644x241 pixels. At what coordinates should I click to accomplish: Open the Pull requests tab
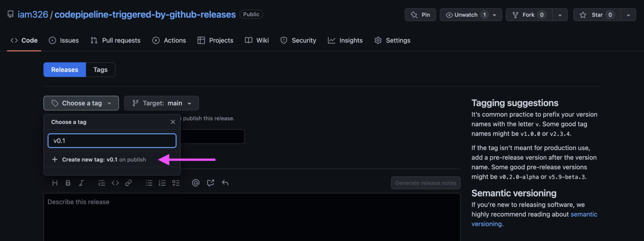[115, 40]
